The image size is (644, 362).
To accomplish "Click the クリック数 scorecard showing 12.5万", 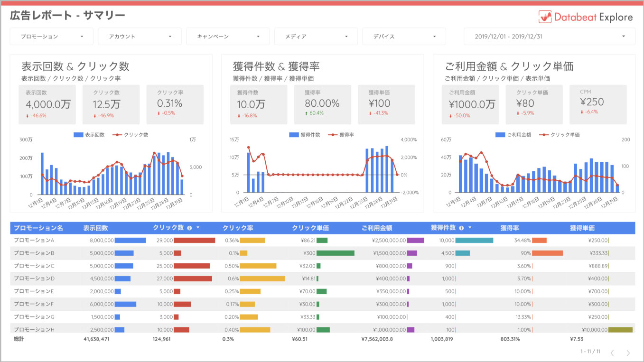I will 111,104.
